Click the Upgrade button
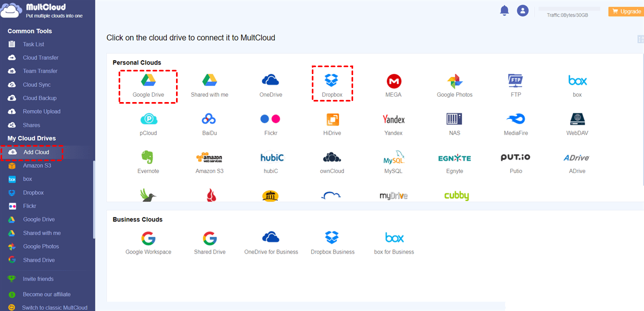This screenshot has width=644, height=311. coord(625,11)
